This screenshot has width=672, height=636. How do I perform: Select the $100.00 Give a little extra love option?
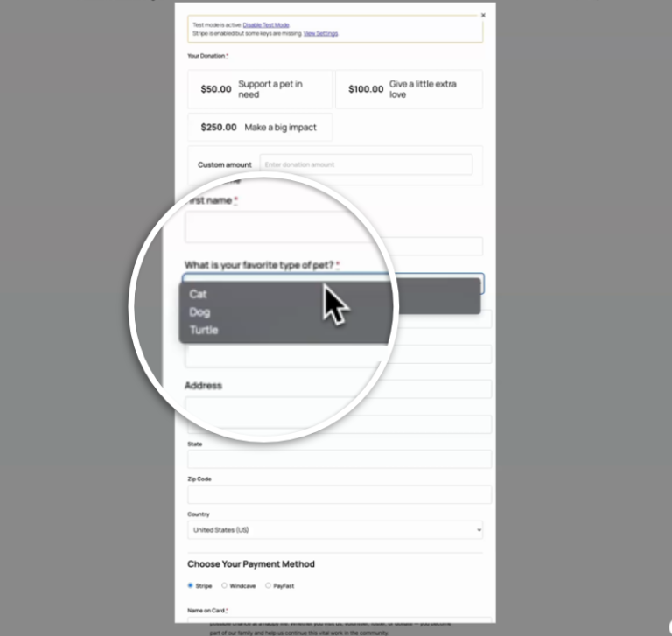click(x=409, y=89)
